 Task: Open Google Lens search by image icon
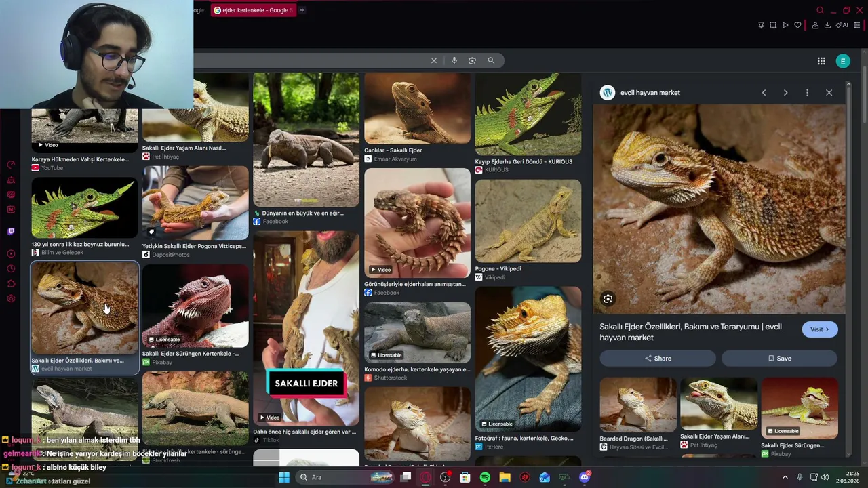pos(473,60)
